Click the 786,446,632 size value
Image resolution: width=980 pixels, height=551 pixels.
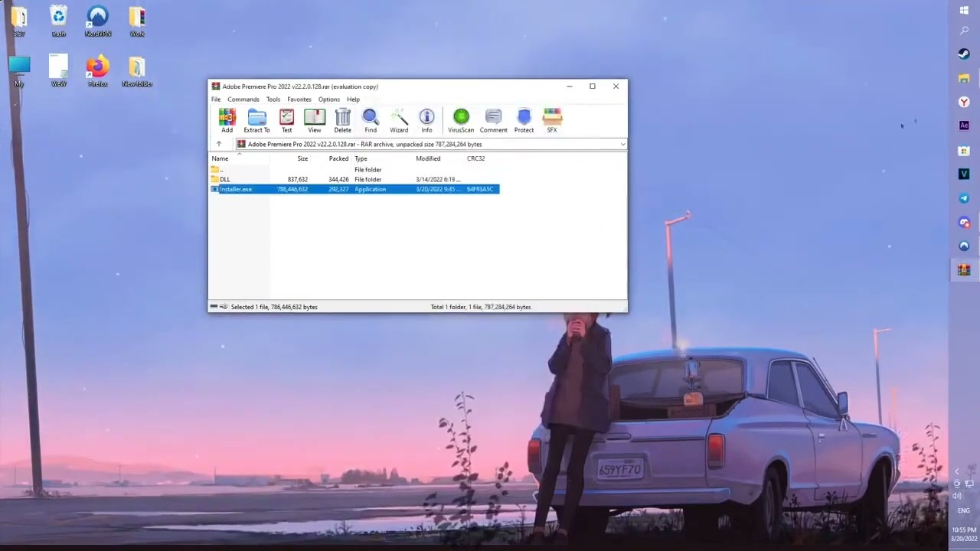click(x=292, y=189)
